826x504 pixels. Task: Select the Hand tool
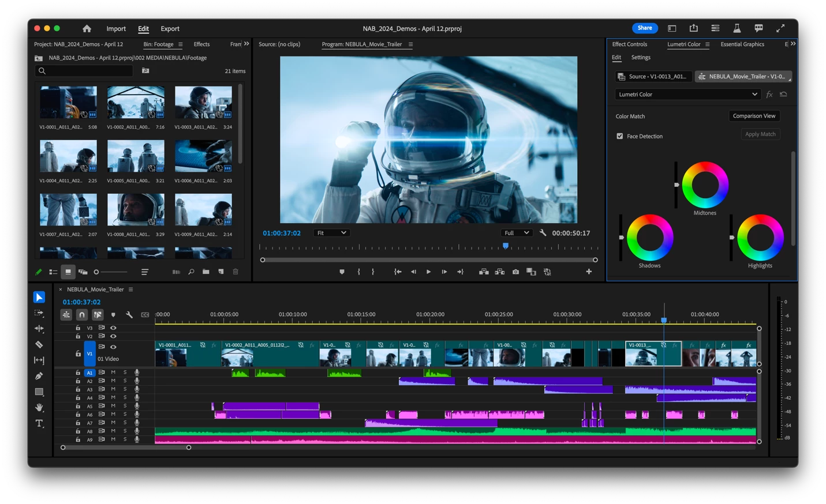click(39, 408)
